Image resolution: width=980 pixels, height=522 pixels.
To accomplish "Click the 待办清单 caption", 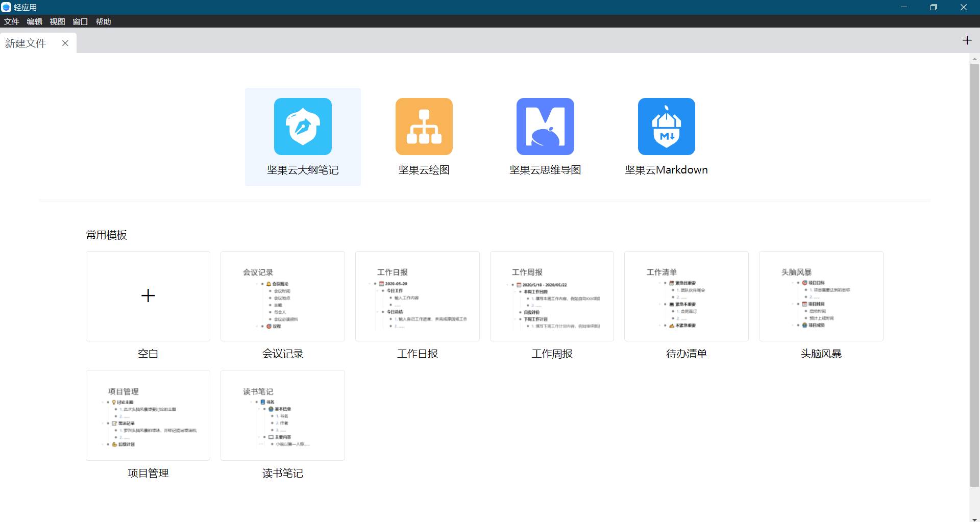I will 687,354.
